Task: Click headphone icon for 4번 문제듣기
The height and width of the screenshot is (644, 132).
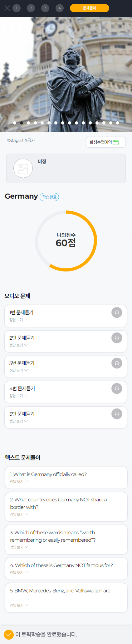Action: click(x=117, y=388)
